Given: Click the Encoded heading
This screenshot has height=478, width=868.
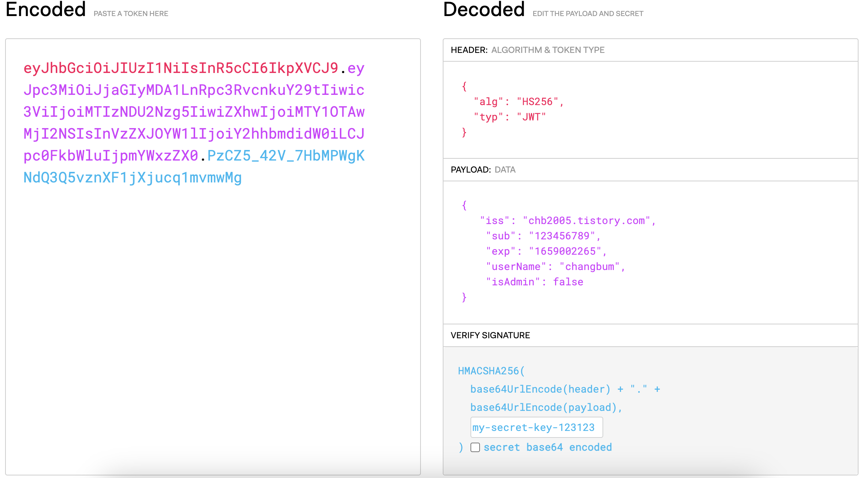Looking at the screenshot, I should [46, 9].
